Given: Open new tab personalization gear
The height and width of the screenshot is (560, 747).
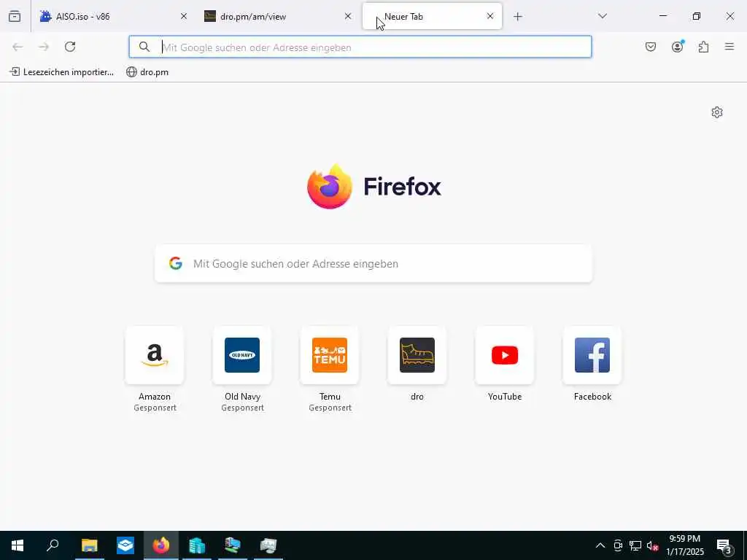Looking at the screenshot, I should [x=717, y=112].
